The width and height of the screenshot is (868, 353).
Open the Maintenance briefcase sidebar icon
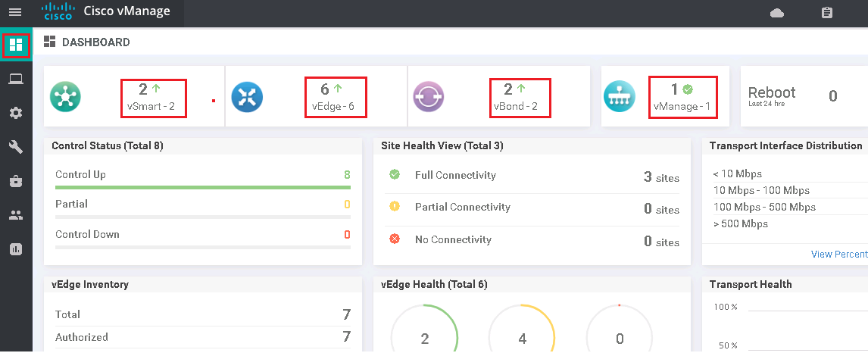16,182
